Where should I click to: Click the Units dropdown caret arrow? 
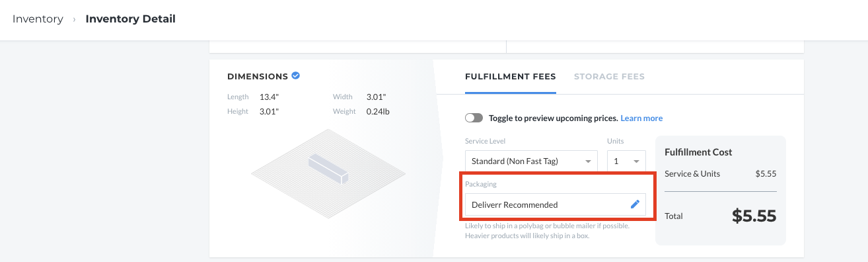click(x=636, y=161)
